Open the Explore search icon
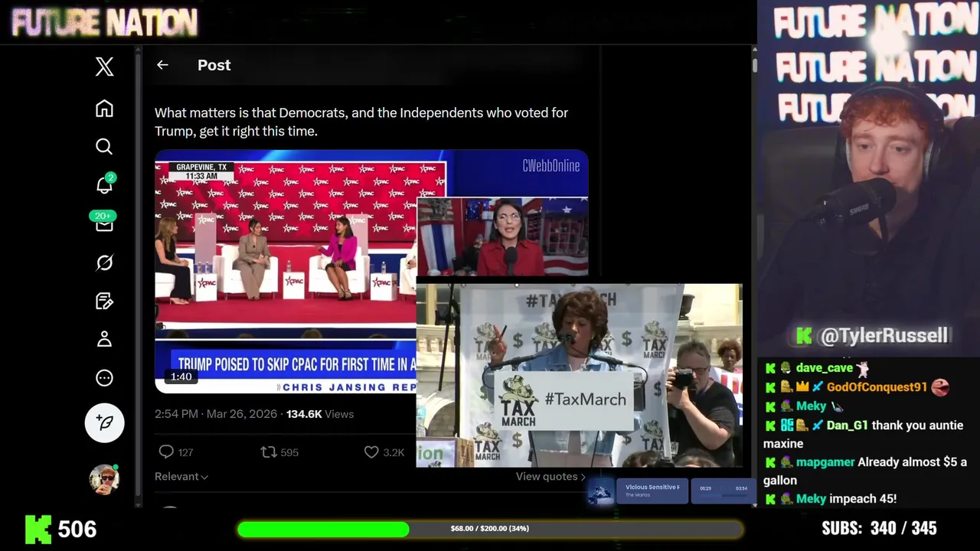Viewport: 980px width, 551px height. coord(104,146)
